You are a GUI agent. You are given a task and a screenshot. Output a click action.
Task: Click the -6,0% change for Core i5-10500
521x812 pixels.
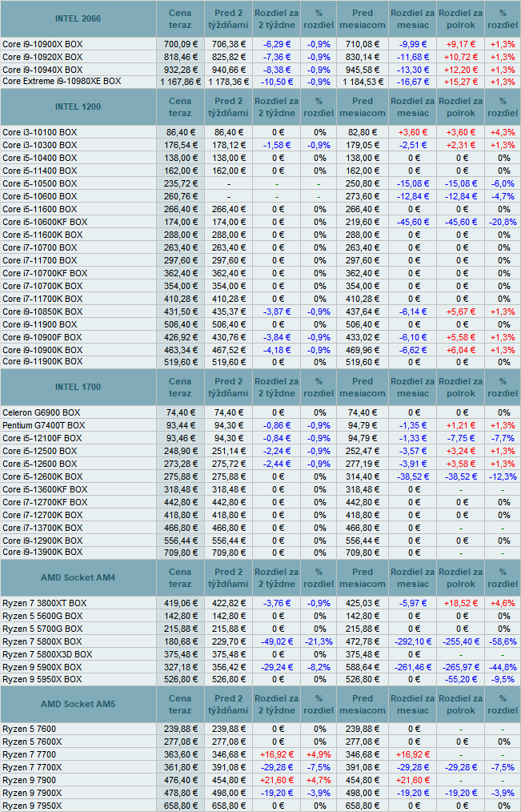pos(503,184)
